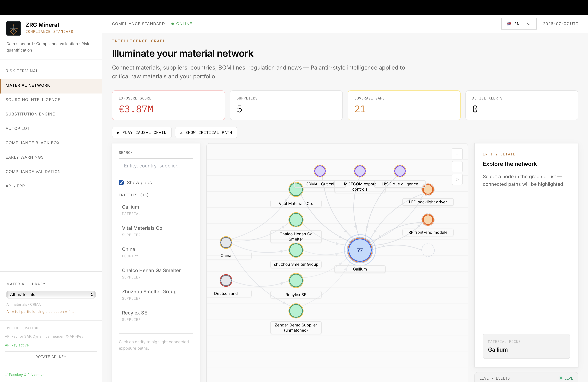Screen dimensions: 588x382
Task: Click the Active Alerts card
Action: (x=522, y=105)
